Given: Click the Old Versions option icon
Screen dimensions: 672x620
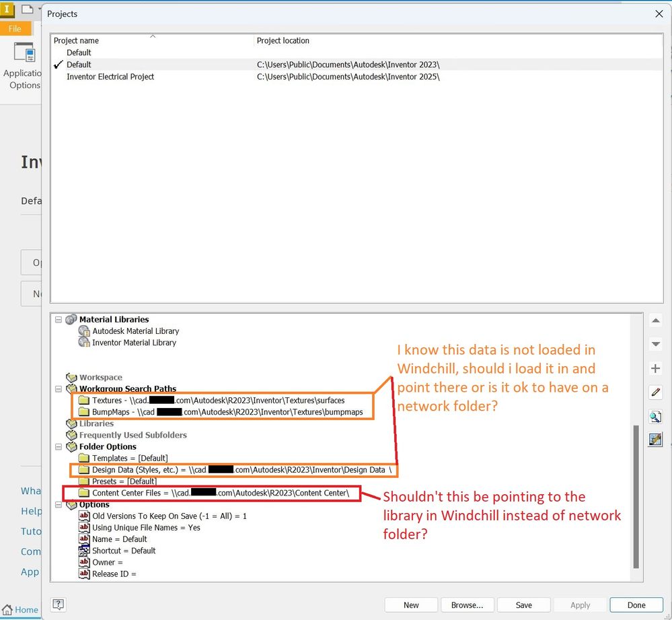Looking at the screenshot, I should [x=84, y=516].
